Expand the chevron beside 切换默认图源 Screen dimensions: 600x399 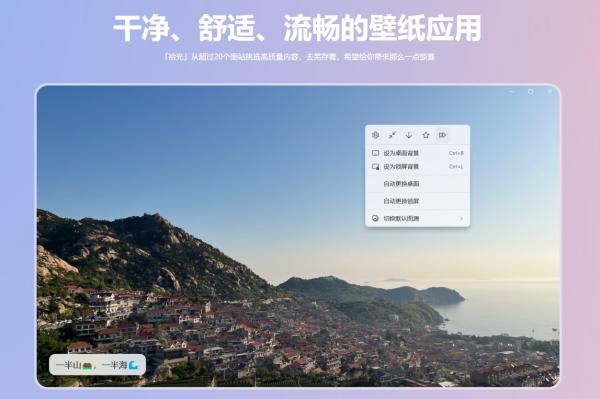pos(461,218)
